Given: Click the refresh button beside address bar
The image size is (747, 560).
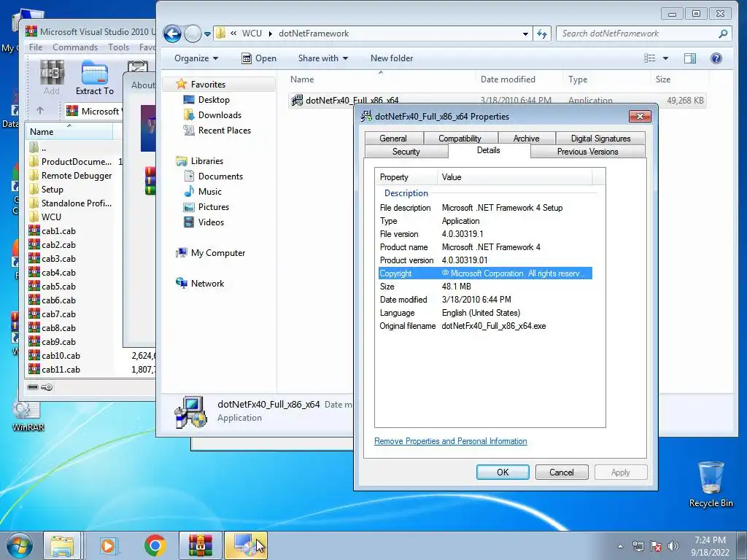Looking at the screenshot, I should coord(542,34).
